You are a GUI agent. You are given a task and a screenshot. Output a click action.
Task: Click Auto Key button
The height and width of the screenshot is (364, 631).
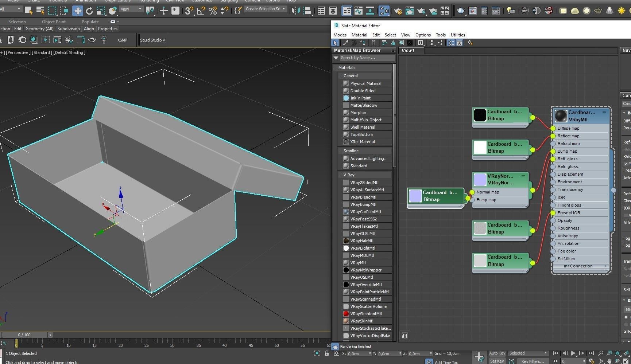tap(497, 353)
